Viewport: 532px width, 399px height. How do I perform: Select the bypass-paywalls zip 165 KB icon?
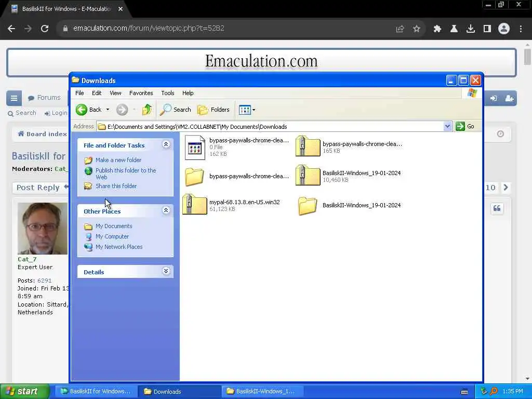[x=308, y=147]
